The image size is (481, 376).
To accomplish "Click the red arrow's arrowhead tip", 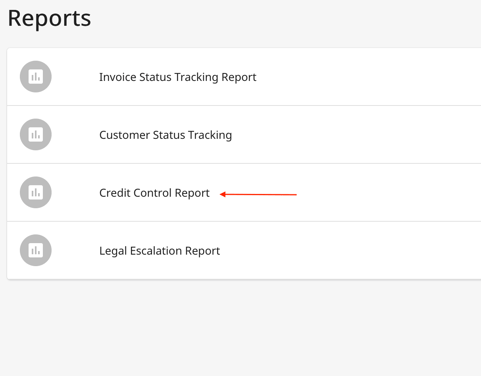I will pyautogui.click(x=221, y=194).
